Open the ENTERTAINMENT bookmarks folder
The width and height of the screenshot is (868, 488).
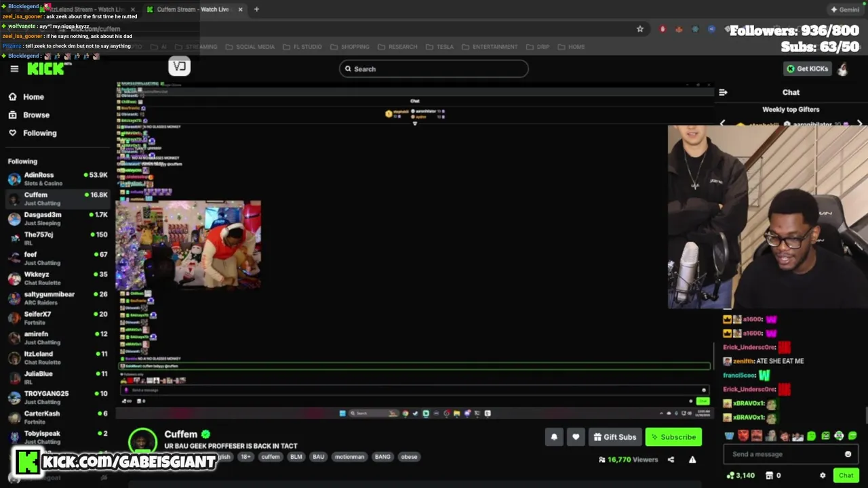point(490,47)
